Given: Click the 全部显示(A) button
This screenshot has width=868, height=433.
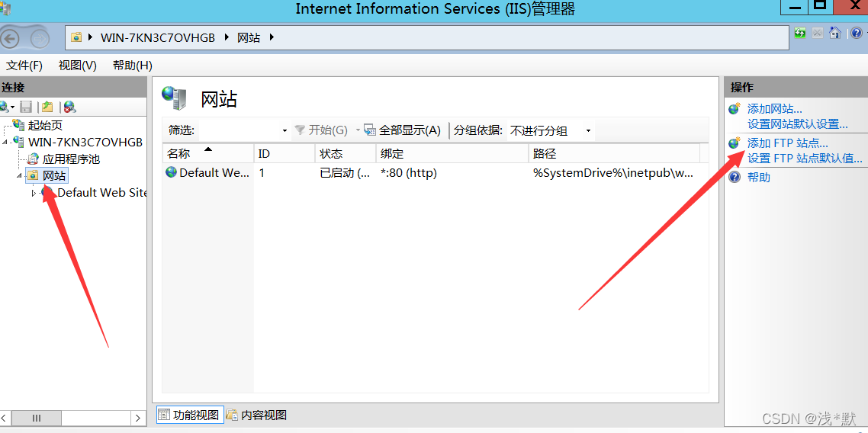Looking at the screenshot, I should pos(403,130).
